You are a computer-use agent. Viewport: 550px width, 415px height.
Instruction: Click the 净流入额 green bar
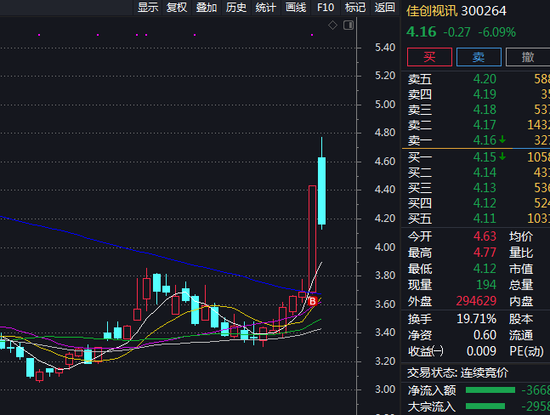coord(490,390)
